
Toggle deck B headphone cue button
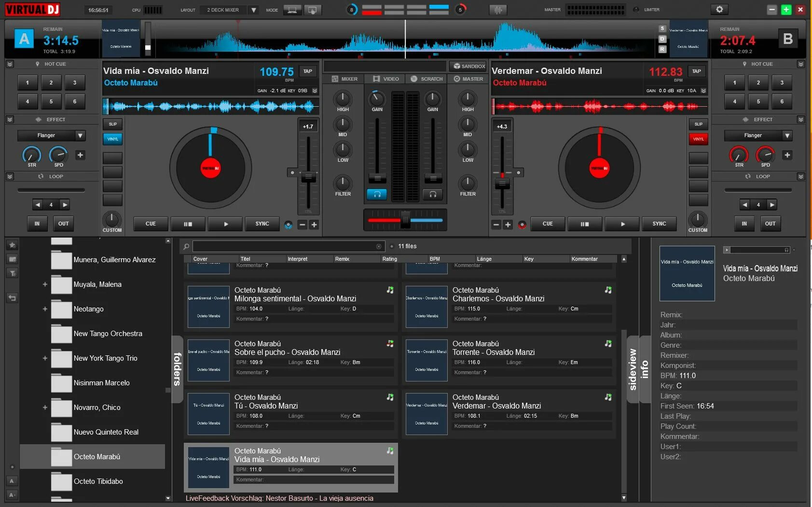433,194
